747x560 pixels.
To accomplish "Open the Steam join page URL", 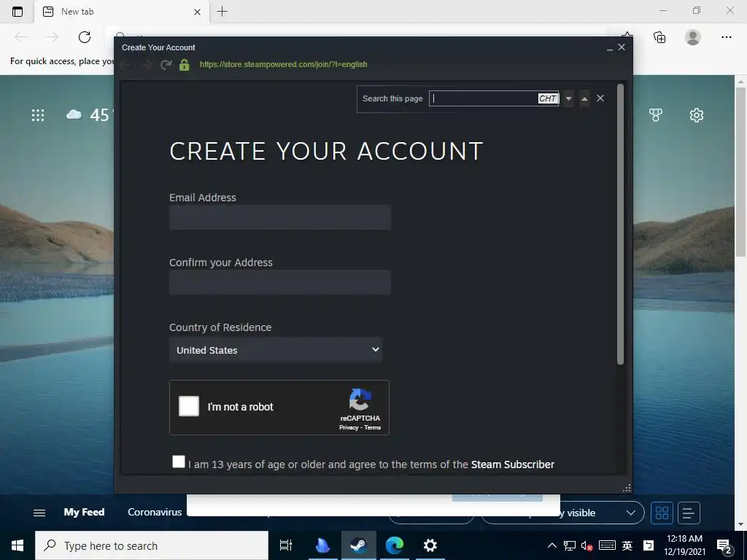I will point(284,64).
